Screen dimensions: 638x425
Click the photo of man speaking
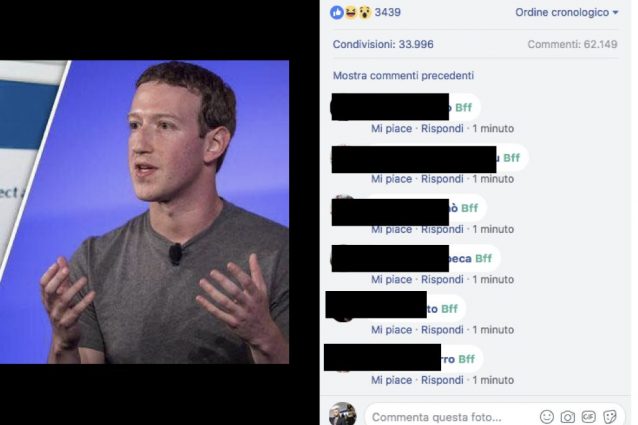coord(144,212)
